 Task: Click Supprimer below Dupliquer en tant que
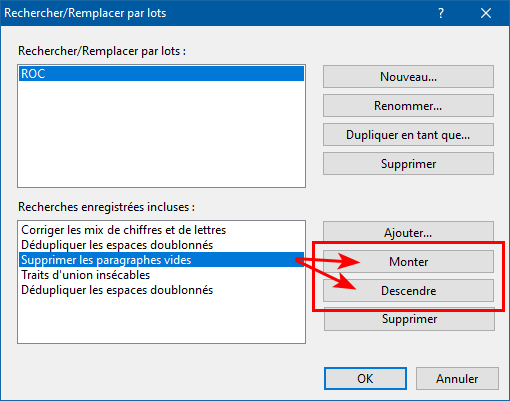408,164
